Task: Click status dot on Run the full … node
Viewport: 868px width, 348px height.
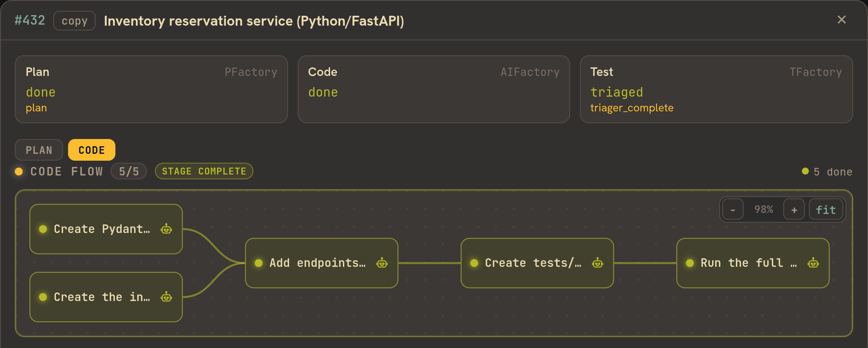Action: (x=690, y=263)
